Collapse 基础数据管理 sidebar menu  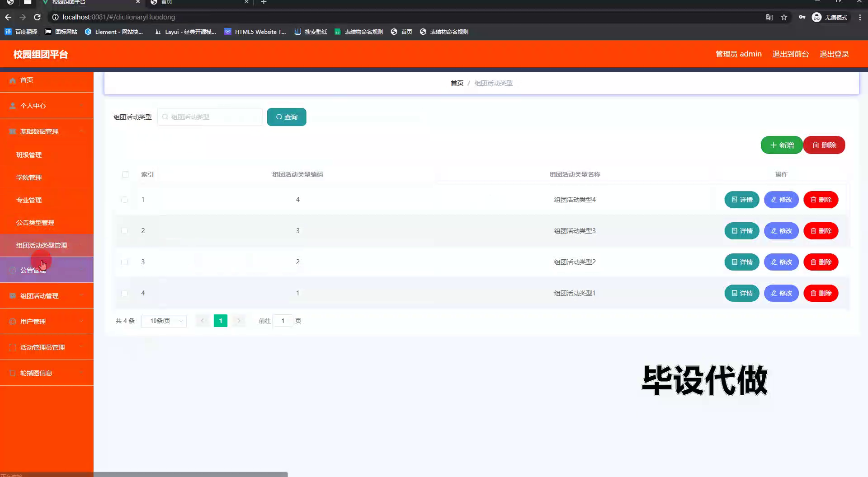pos(47,131)
